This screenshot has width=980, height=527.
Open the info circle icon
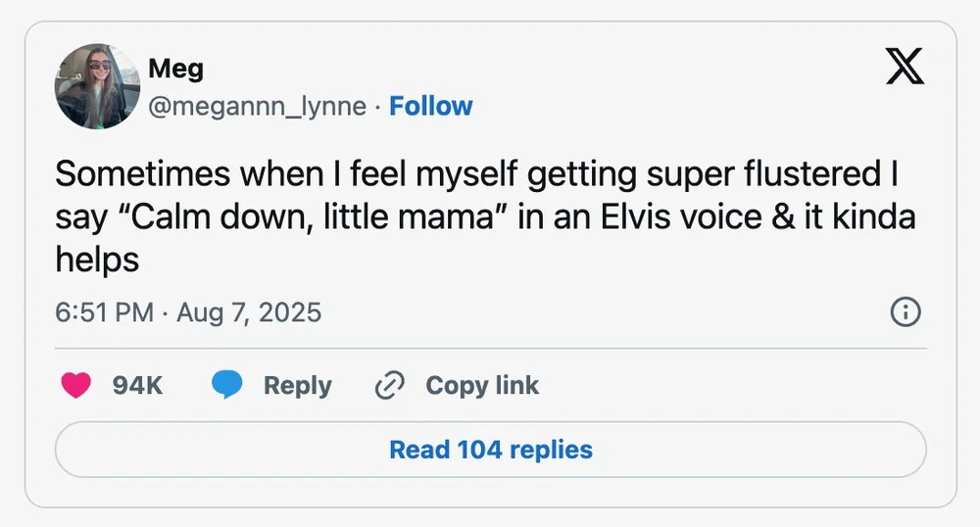pyautogui.click(x=905, y=312)
